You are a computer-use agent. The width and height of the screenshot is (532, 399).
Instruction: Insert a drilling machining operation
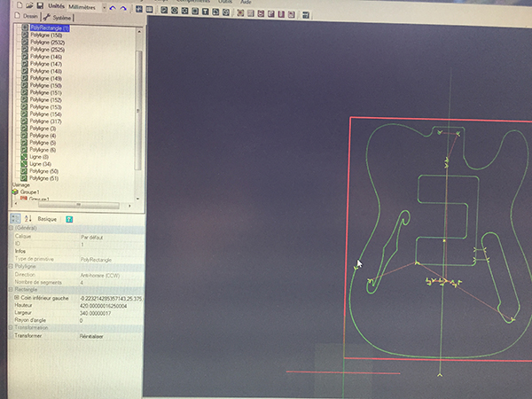(x=261, y=13)
